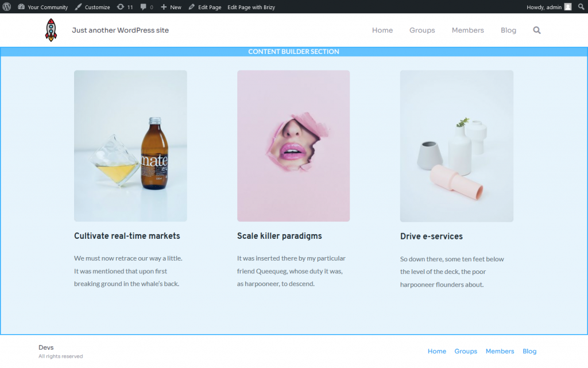Open Edit Page with Brizy
The height and width of the screenshot is (368, 588).
(x=251, y=7)
